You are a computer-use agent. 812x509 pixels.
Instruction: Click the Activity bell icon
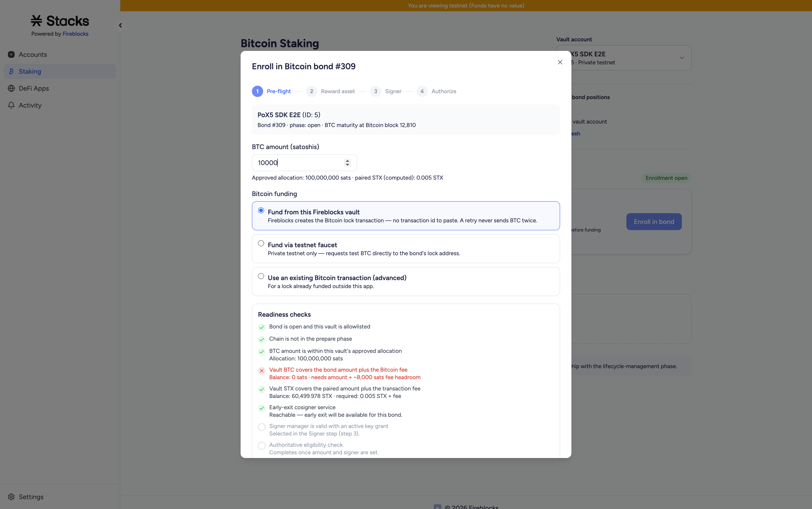(x=11, y=105)
